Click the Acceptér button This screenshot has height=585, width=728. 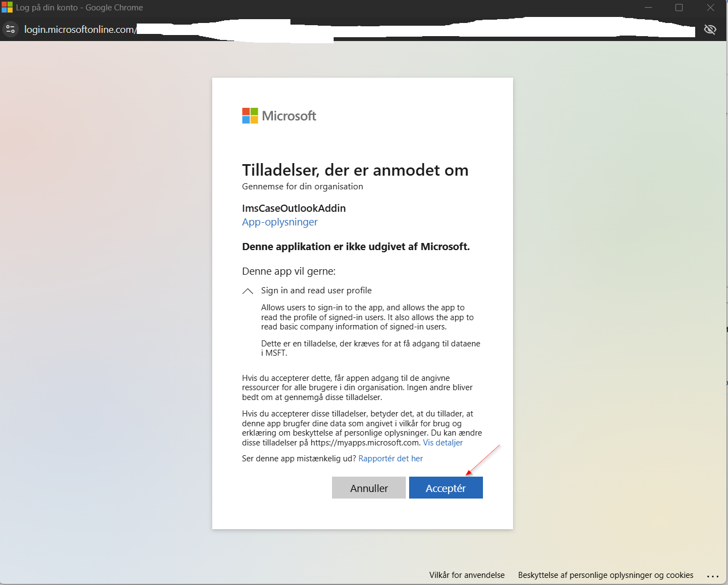446,488
